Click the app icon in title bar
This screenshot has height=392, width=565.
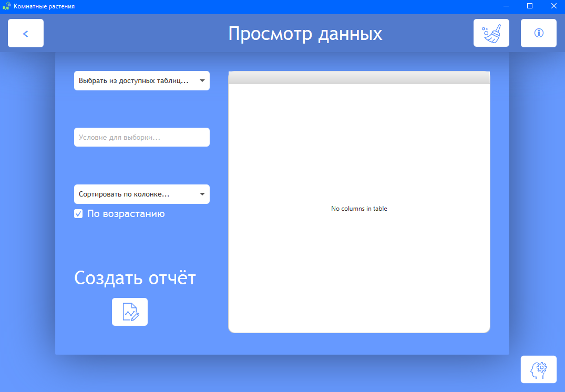click(x=6, y=6)
